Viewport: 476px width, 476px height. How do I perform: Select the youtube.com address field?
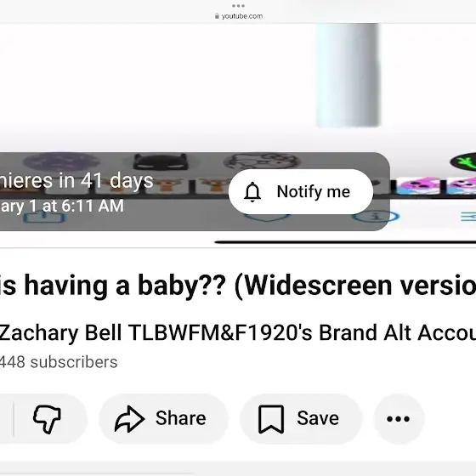[x=238, y=16]
